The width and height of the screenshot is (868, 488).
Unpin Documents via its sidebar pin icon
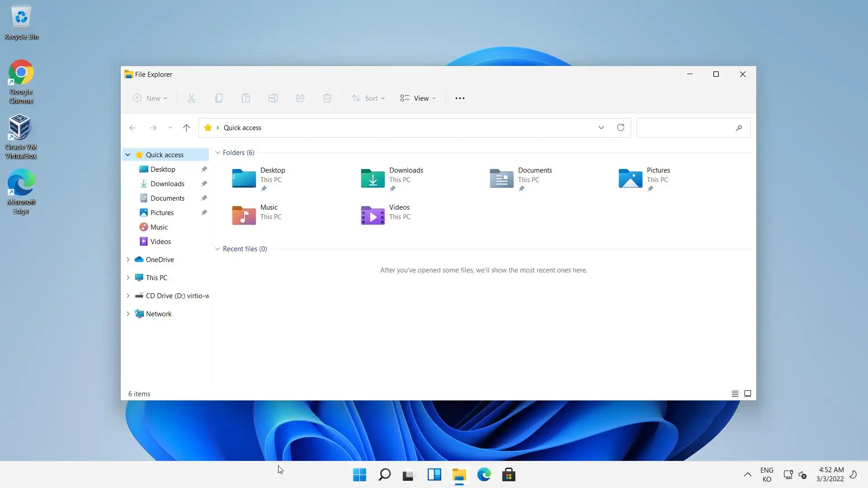point(204,198)
